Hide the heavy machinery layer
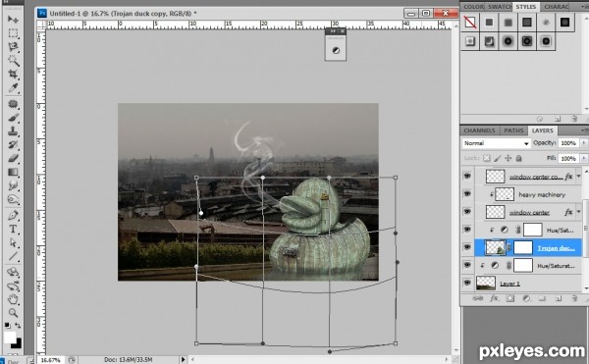Viewport: 589px width, 364px height. (467, 194)
